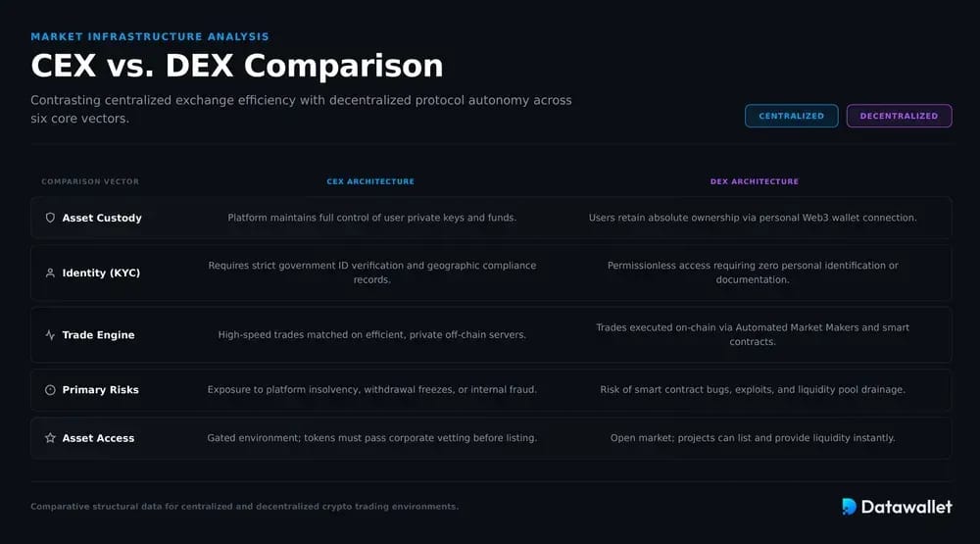980x544 pixels.
Task: Click the Asset Access row label
Action: [x=98, y=438]
